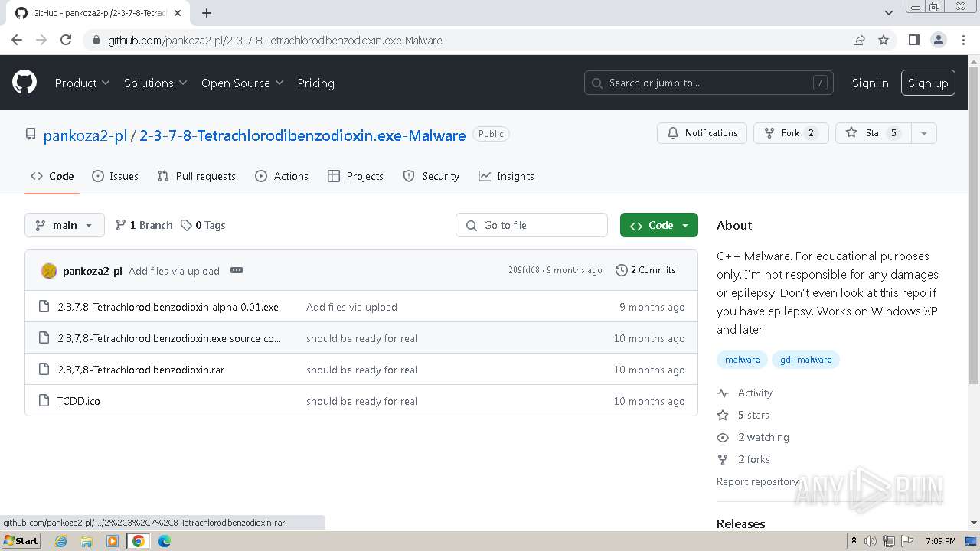The height and width of the screenshot is (551, 980).
Task: Switch to the Pull requests tab
Action: point(196,176)
